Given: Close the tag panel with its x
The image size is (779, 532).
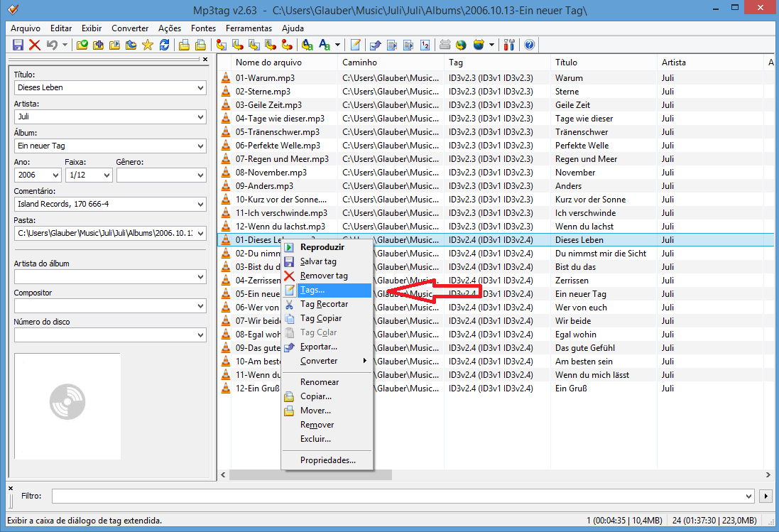Looking at the screenshot, I should 205,59.
